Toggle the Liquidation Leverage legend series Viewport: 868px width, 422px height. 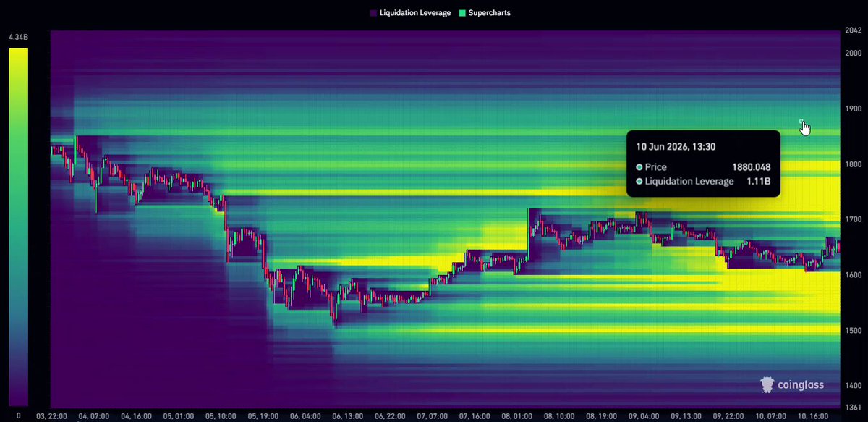pyautogui.click(x=410, y=13)
